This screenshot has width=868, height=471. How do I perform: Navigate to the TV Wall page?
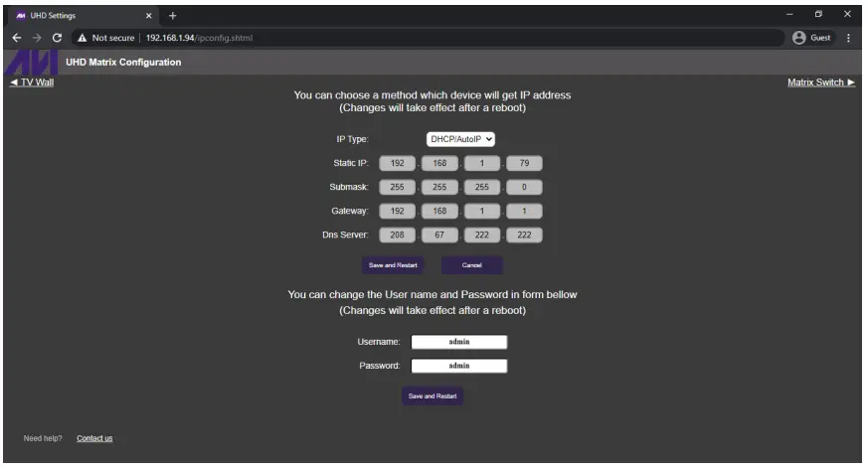pyautogui.click(x=32, y=81)
